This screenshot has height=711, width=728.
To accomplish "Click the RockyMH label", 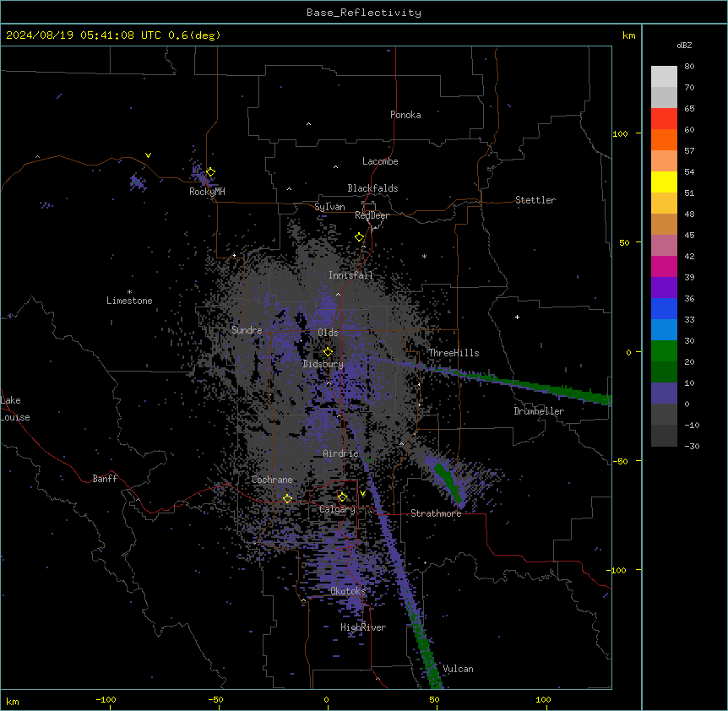I will [207, 192].
